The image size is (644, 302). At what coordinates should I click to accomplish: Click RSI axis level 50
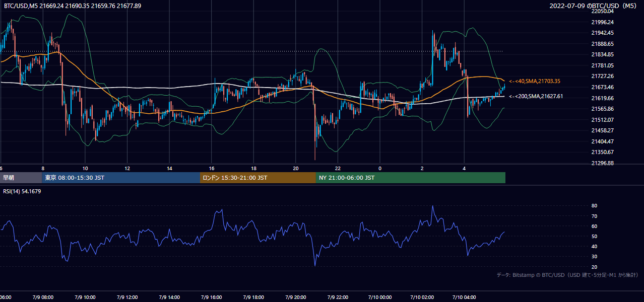[x=594, y=236]
